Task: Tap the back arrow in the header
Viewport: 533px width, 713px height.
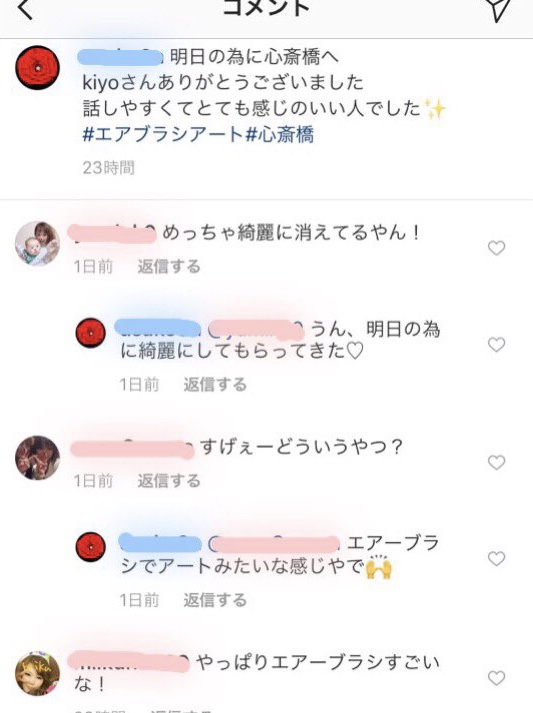Action: tap(25, 8)
